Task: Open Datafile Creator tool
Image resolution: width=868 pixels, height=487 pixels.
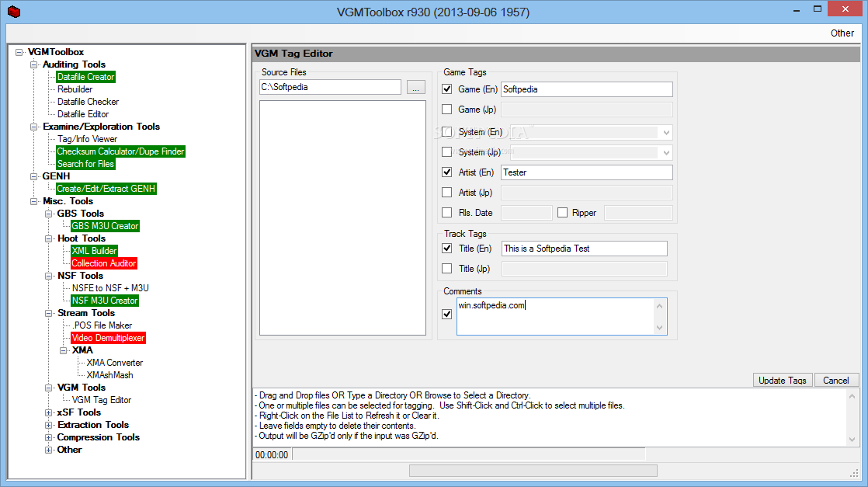Action: click(86, 77)
